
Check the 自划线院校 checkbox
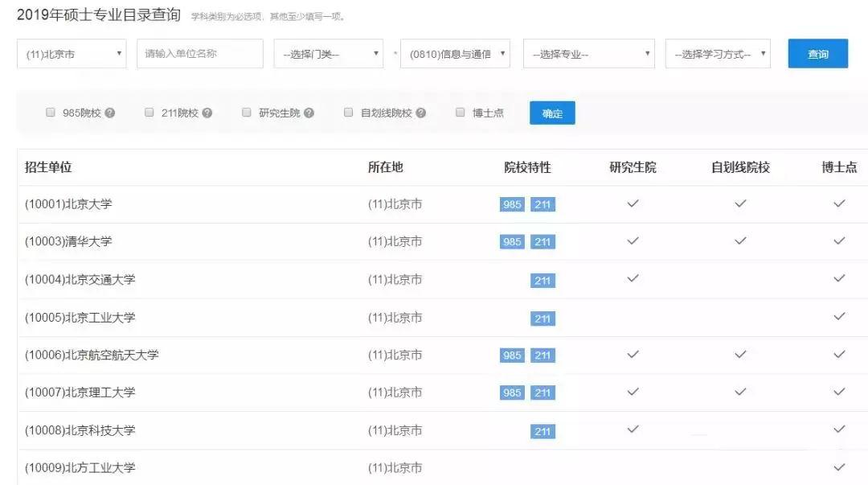348,113
